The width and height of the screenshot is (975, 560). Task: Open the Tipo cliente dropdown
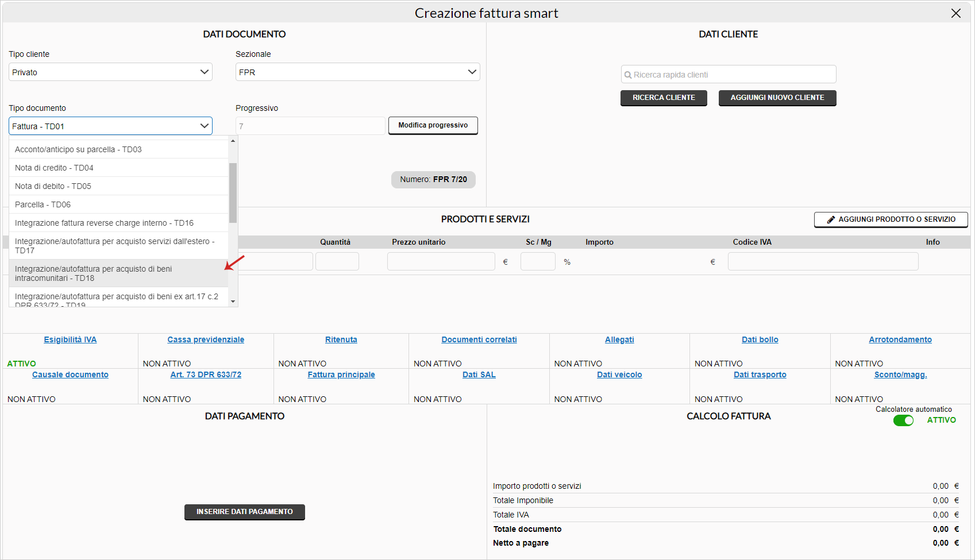click(110, 72)
